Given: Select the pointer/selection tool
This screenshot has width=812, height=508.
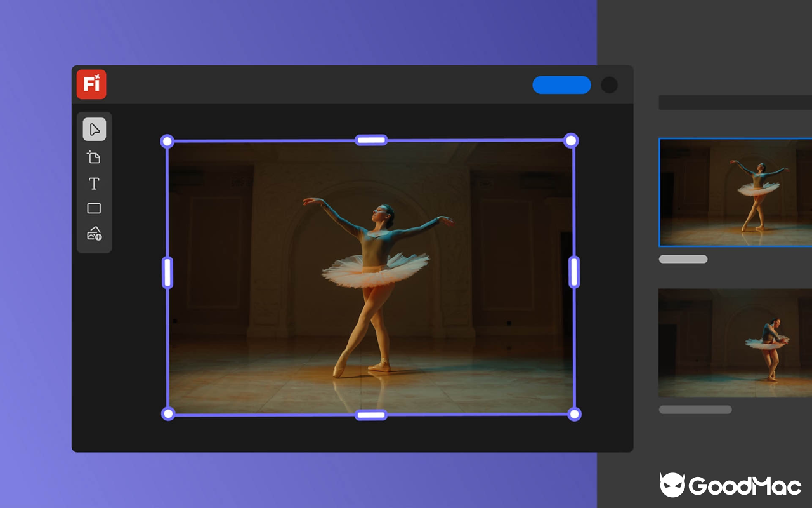Looking at the screenshot, I should coord(93,130).
